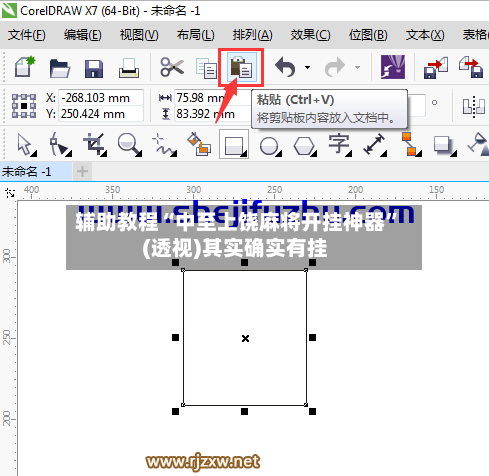This screenshot has width=489, height=476.
Task: Save the document with the floppy disk icon
Action: coord(94,69)
